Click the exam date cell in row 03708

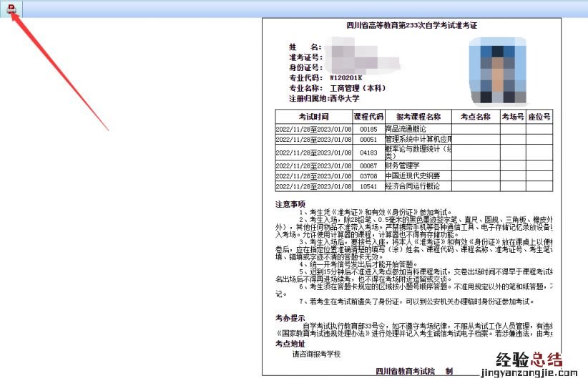point(314,176)
